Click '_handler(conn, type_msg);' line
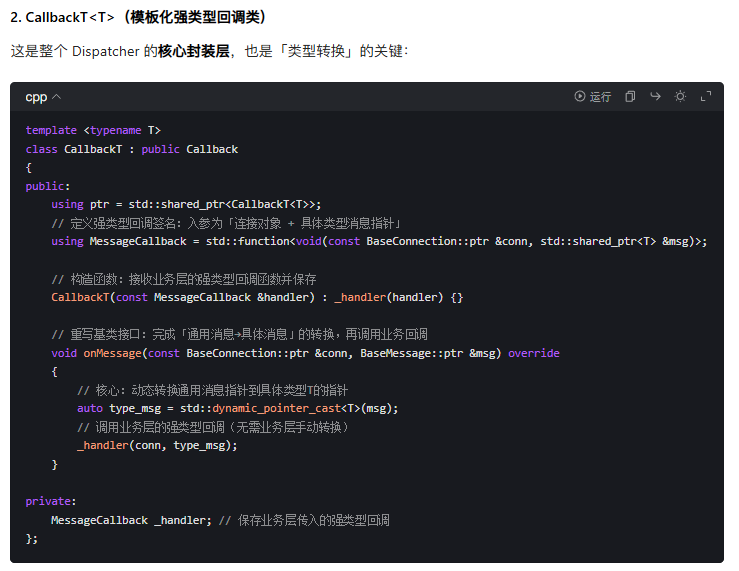This screenshot has height=571, width=739. [157, 445]
